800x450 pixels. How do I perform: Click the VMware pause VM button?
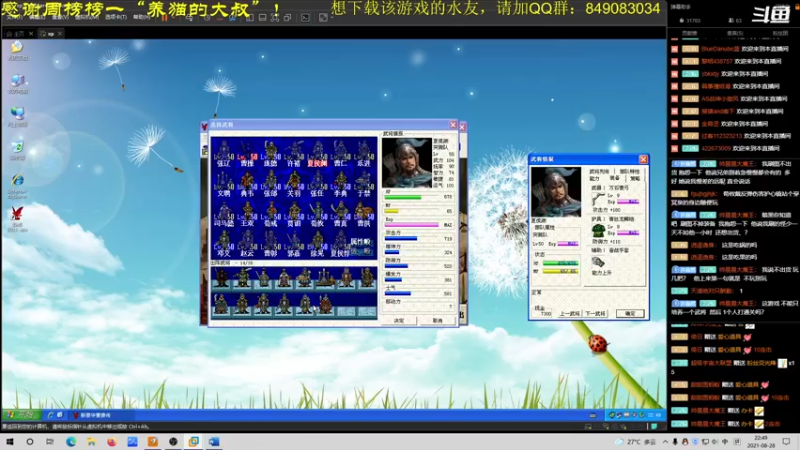[165, 17]
